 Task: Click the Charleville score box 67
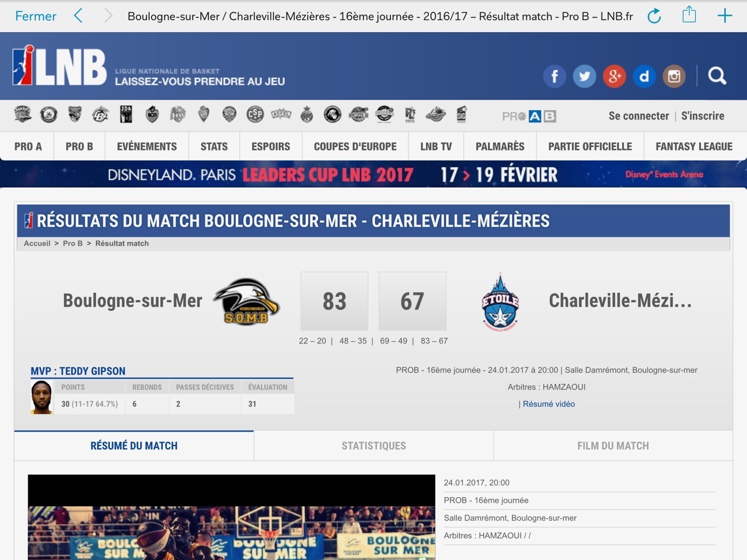412,301
